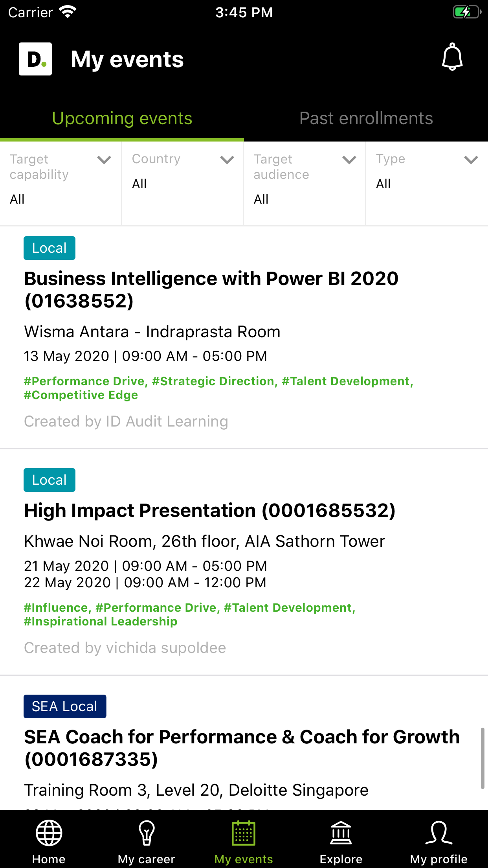Select Upcoming events tab

[122, 118]
